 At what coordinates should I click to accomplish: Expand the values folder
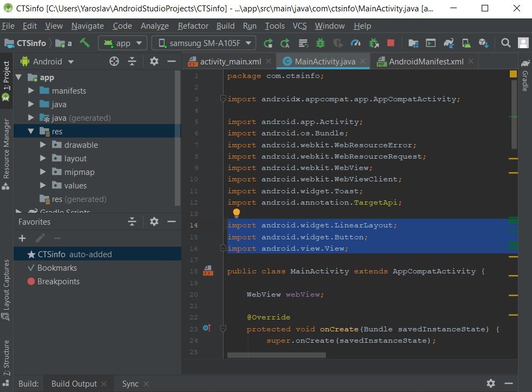point(43,185)
